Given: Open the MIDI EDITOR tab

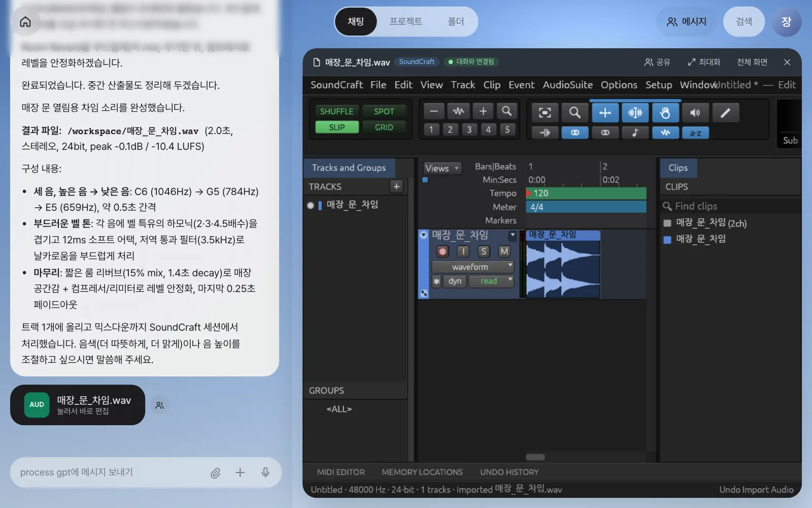Looking at the screenshot, I should (341, 472).
